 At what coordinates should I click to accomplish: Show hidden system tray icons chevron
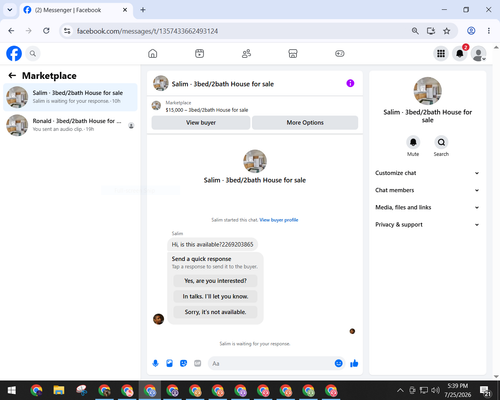400,390
